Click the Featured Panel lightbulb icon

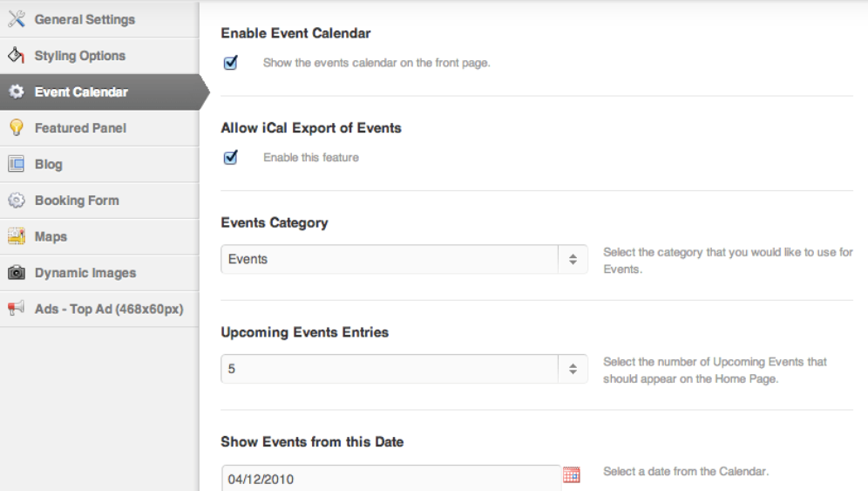tap(17, 127)
